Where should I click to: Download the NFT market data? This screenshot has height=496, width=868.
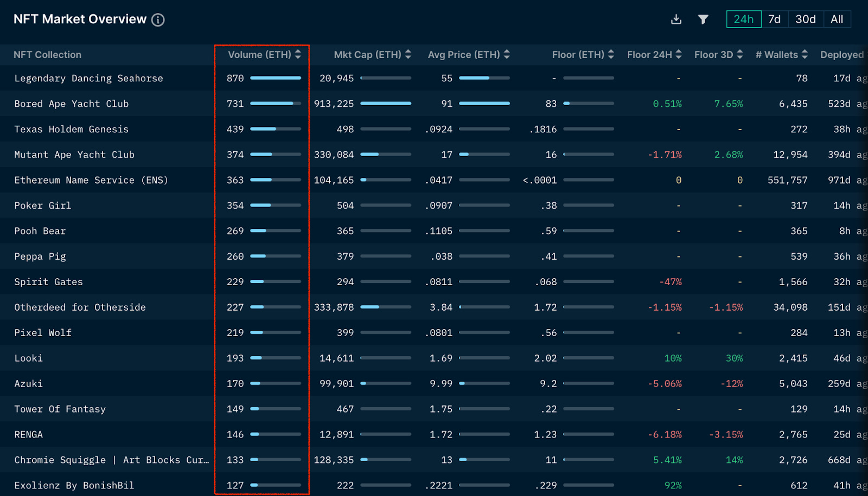(676, 20)
